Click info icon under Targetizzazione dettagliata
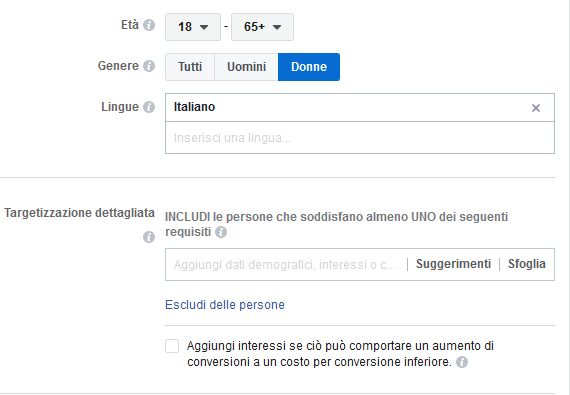This screenshot has width=570, height=395. pos(149,237)
